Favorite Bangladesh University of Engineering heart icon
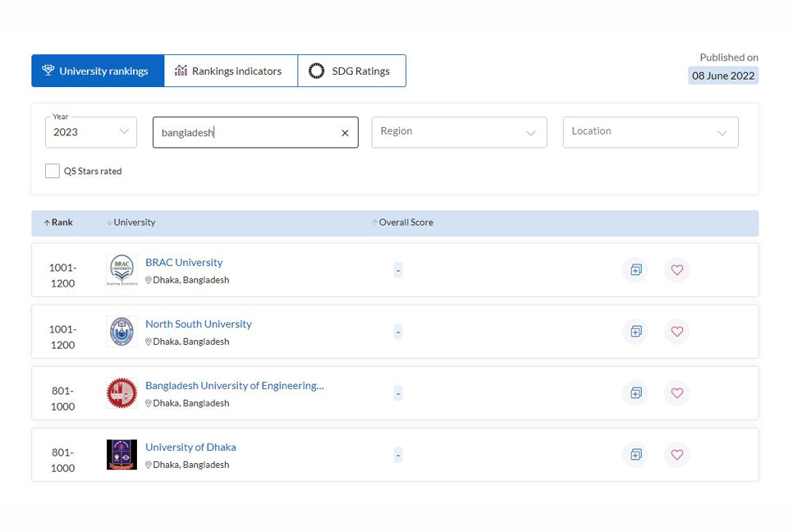The image size is (793, 532). [676, 393]
